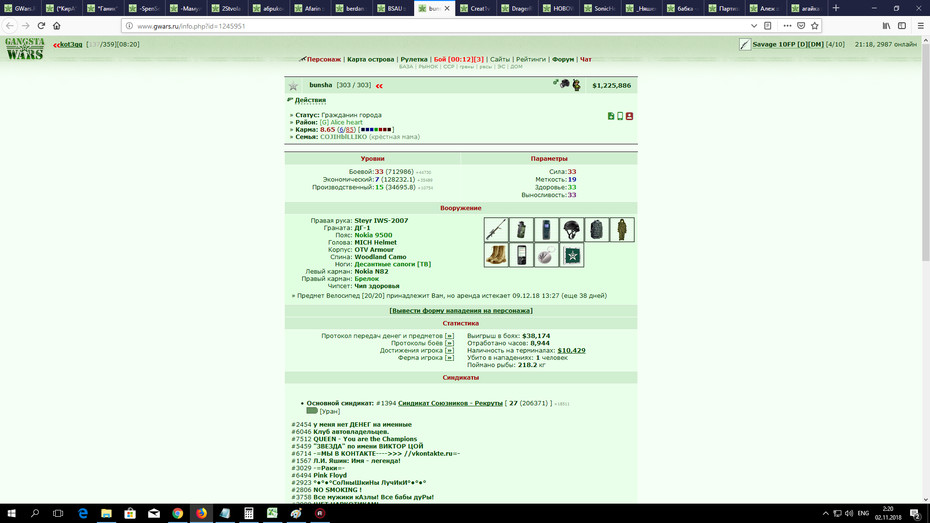Select the health chip star icon
The width and height of the screenshot is (930, 523).
tap(572, 255)
